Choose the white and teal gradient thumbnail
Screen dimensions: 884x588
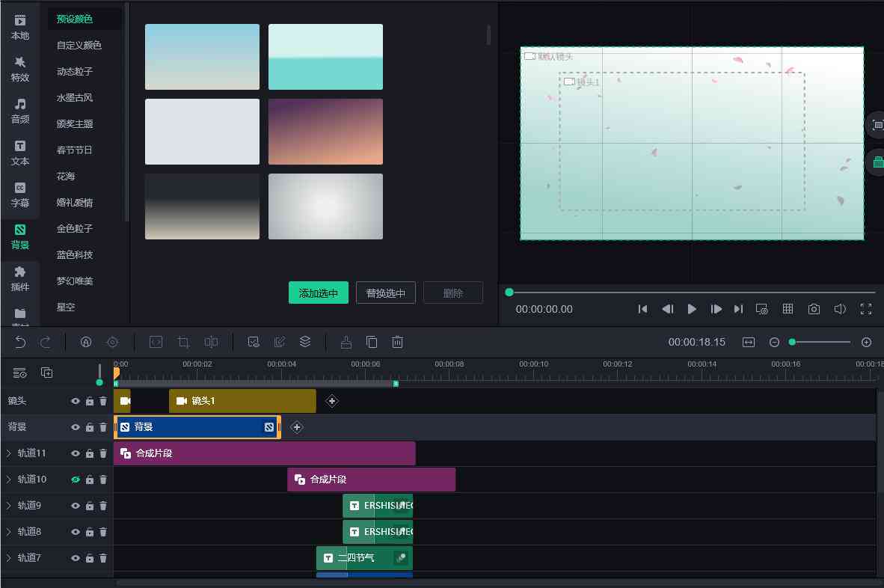(x=325, y=56)
